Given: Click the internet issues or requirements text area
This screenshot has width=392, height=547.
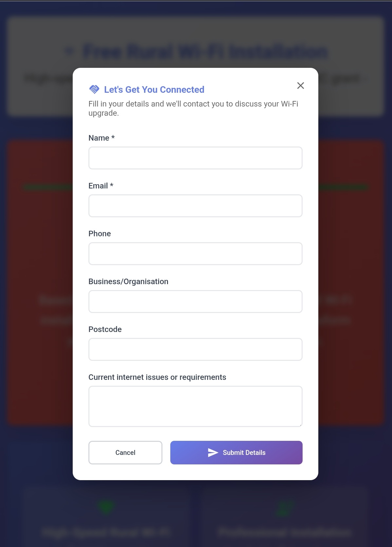Looking at the screenshot, I should point(195,406).
